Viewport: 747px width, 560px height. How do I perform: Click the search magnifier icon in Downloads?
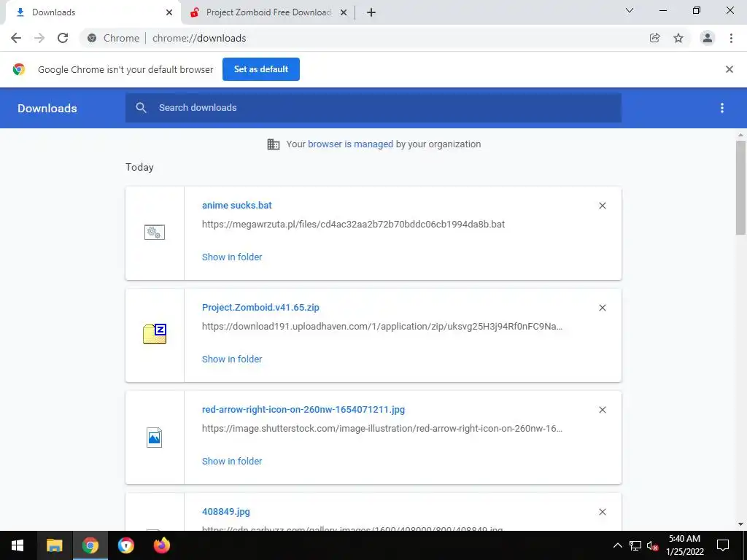point(141,108)
